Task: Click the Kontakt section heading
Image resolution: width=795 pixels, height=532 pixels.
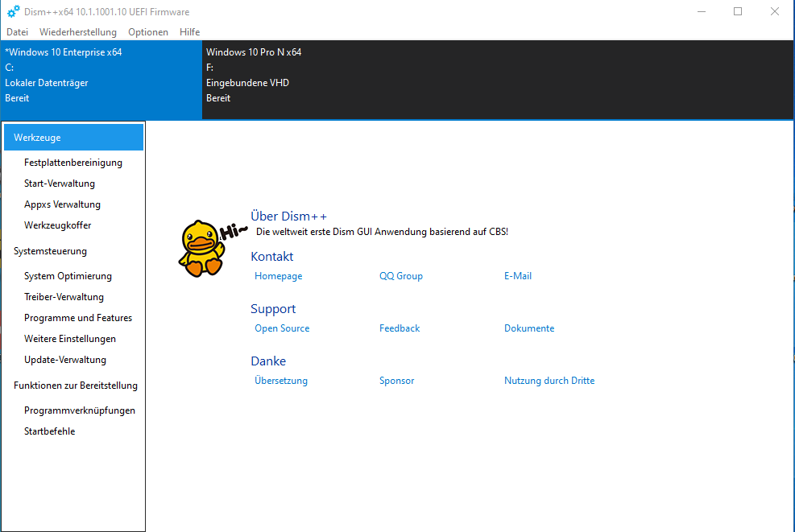Action: [271, 257]
